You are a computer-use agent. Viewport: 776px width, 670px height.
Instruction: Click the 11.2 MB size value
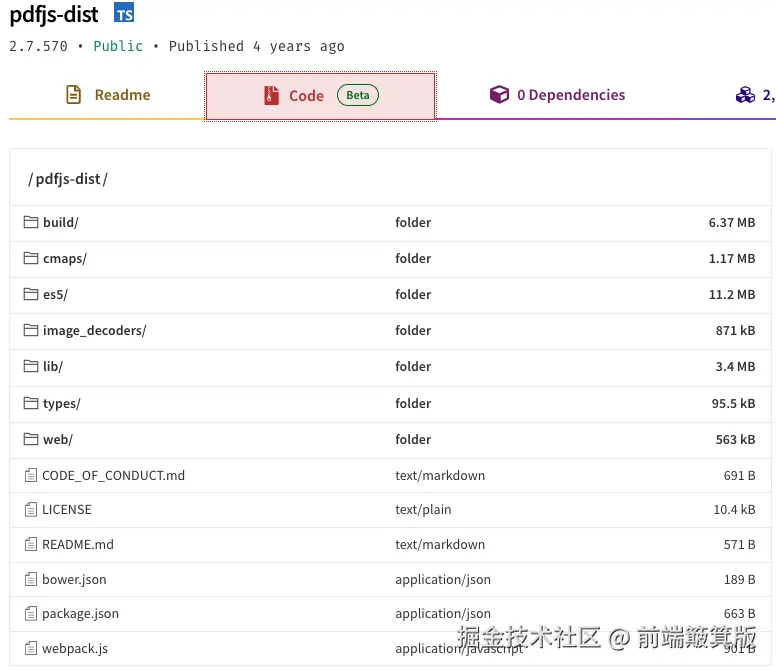(x=732, y=294)
